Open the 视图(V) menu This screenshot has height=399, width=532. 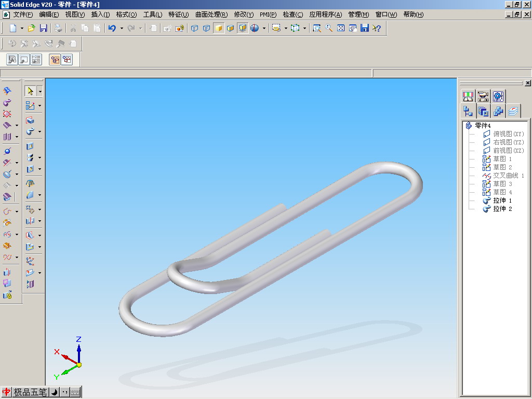point(75,15)
